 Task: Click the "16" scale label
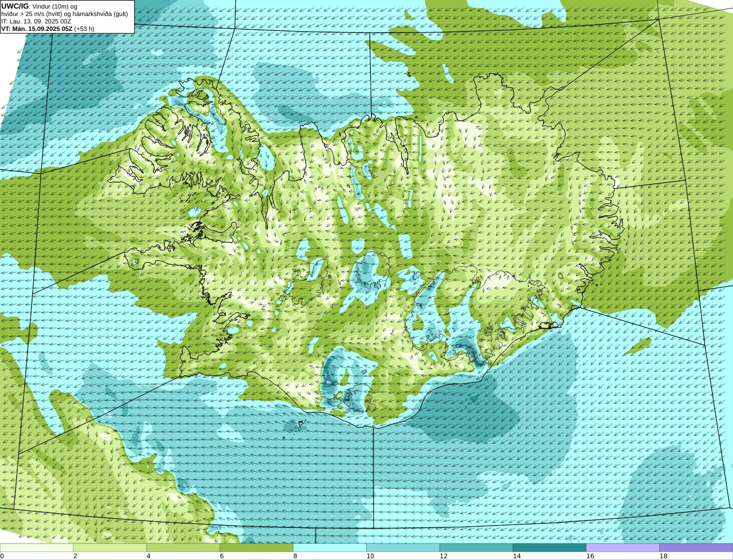(x=590, y=556)
